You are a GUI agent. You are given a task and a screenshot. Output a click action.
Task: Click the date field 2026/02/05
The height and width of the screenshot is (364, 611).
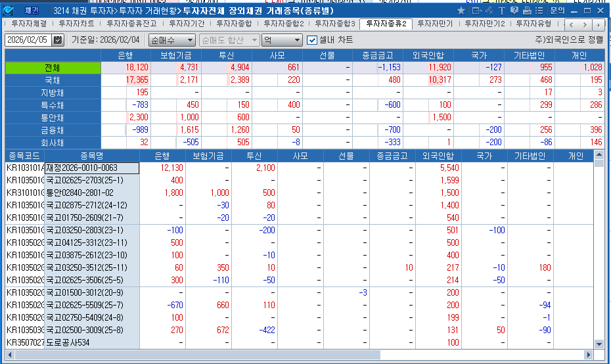coord(28,40)
